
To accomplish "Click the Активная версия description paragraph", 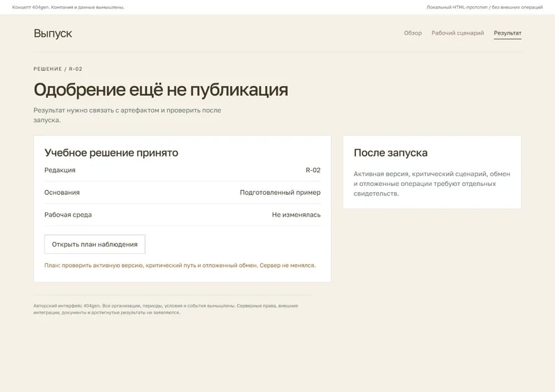I will click(432, 183).
